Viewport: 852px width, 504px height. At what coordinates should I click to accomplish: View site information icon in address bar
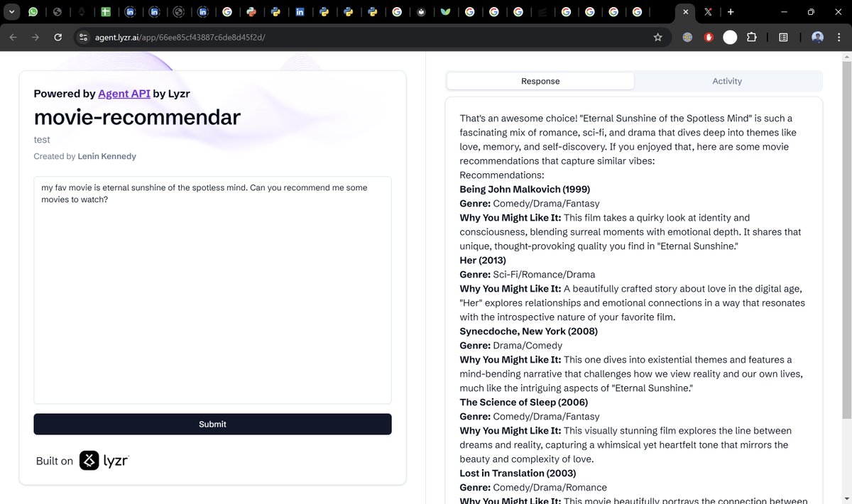[84, 37]
